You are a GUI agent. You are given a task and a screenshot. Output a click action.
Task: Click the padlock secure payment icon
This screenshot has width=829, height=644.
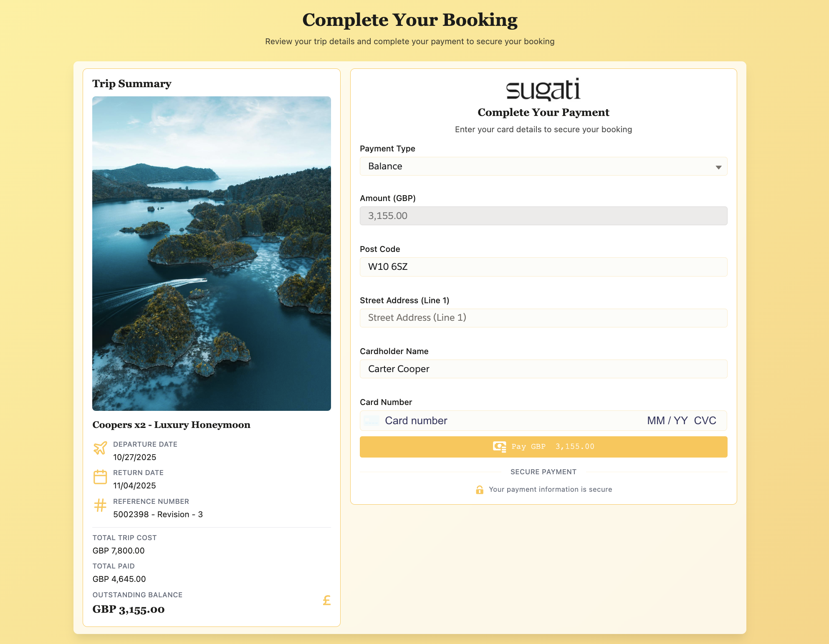(480, 490)
